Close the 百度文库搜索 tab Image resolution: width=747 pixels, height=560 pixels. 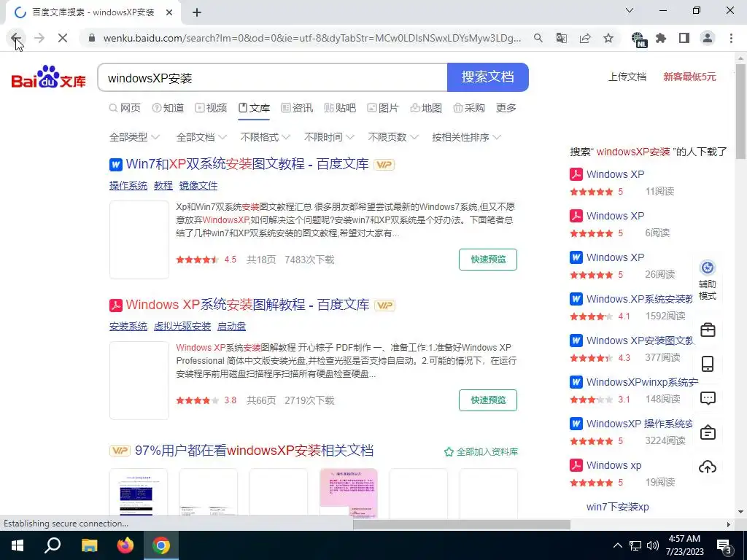point(169,12)
